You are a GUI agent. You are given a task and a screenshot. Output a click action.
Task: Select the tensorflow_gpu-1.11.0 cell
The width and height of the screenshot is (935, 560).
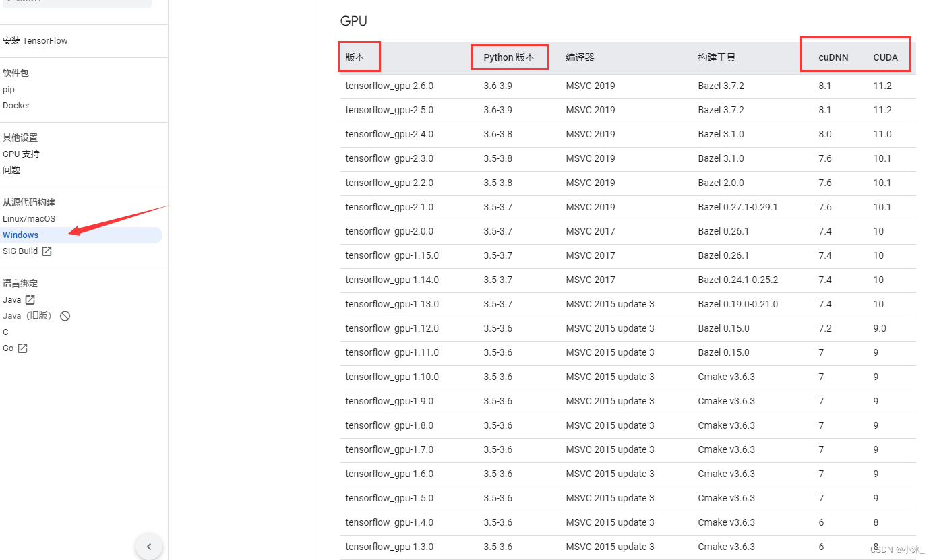392,352
